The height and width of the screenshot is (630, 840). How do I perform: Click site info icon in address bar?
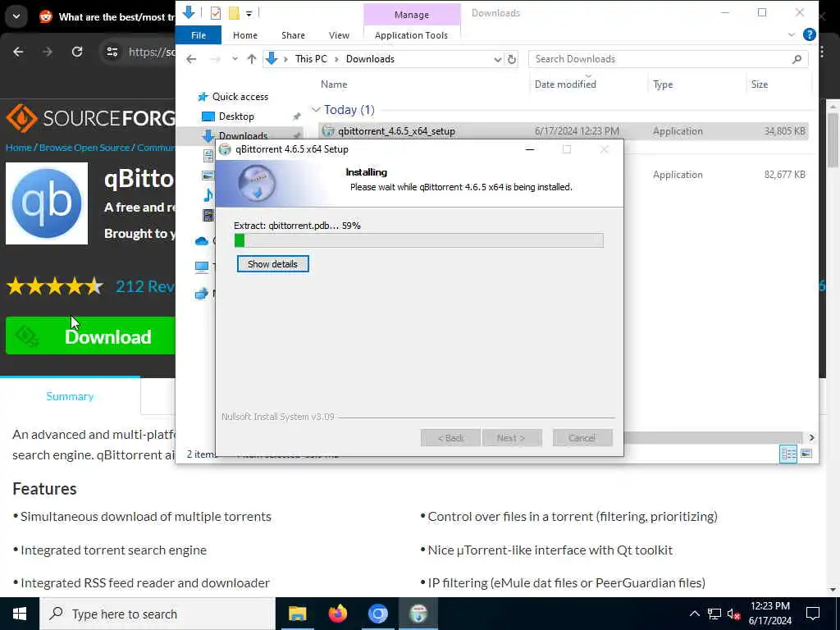[112, 52]
